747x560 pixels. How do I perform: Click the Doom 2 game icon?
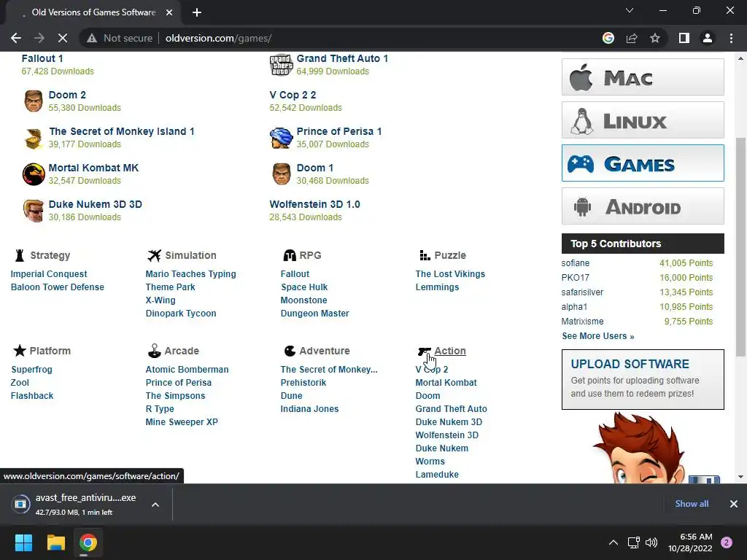click(x=34, y=101)
